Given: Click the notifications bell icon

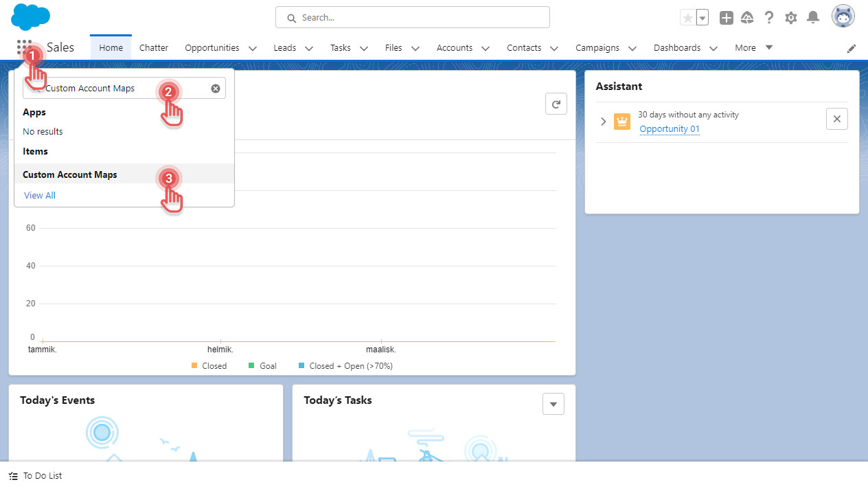Looking at the screenshot, I should (813, 17).
